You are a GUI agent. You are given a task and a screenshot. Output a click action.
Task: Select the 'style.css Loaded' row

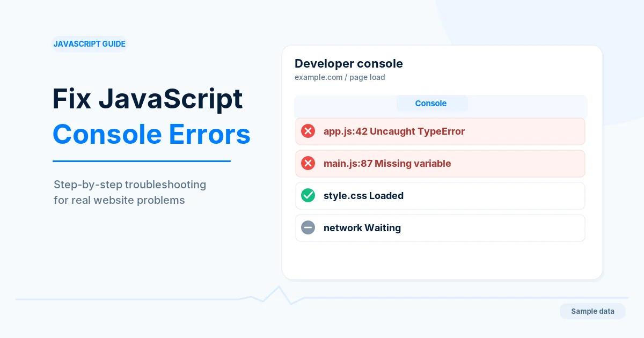point(440,196)
